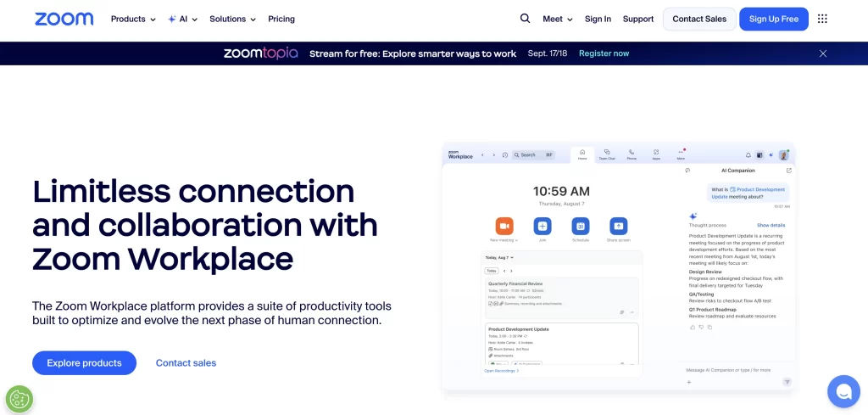Click the Search field in Workplace preview
Image resolution: width=868 pixels, height=415 pixels.
coord(533,155)
